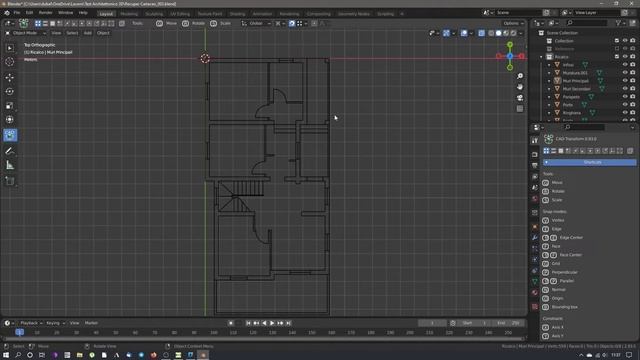The width and height of the screenshot is (640, 360).
Task: Click the Scale button in tool header
Action: coord(220,24)
